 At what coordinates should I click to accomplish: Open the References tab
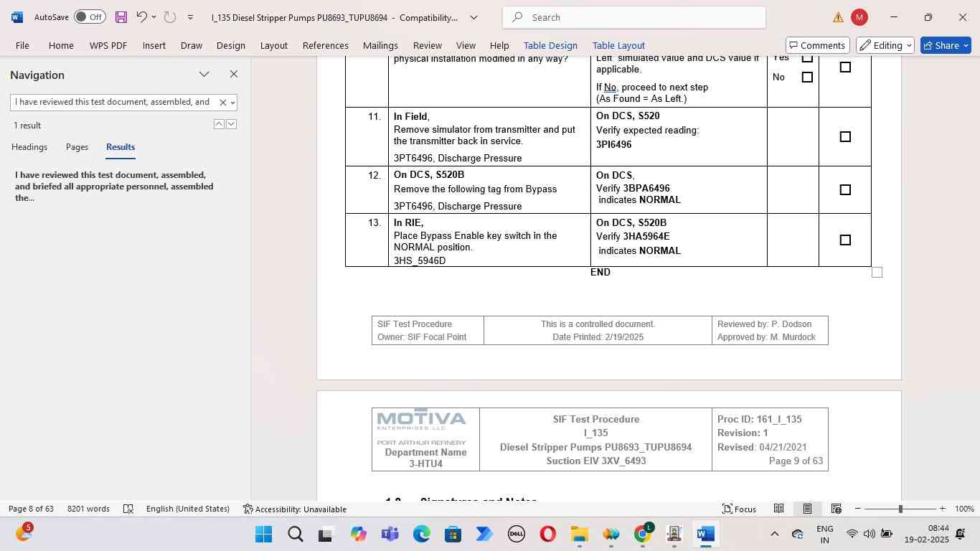[326, 45]
